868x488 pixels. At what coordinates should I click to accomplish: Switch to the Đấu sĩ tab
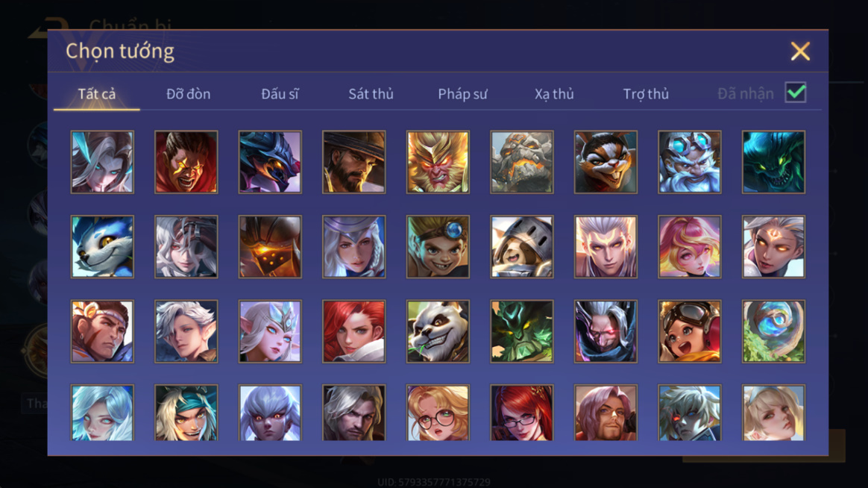[x=280, y=94]
